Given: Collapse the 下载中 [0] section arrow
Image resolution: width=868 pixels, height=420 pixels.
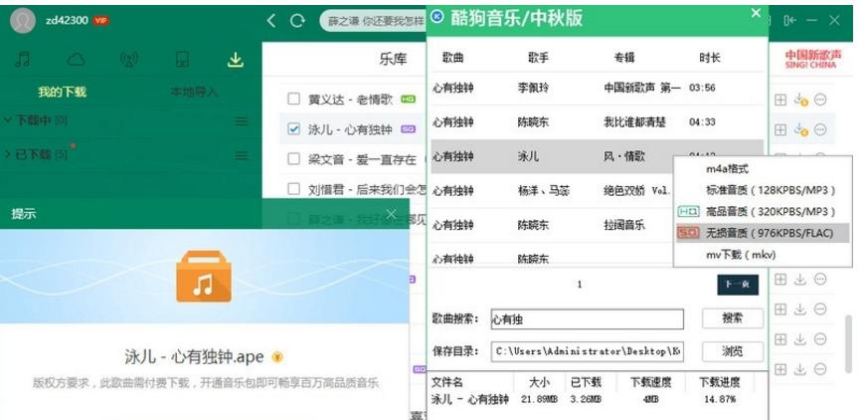Looking at the screenshot, I should point(8,120).
